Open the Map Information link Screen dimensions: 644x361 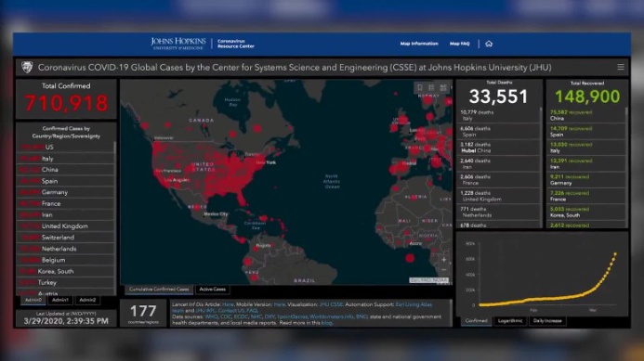(419, 44)
